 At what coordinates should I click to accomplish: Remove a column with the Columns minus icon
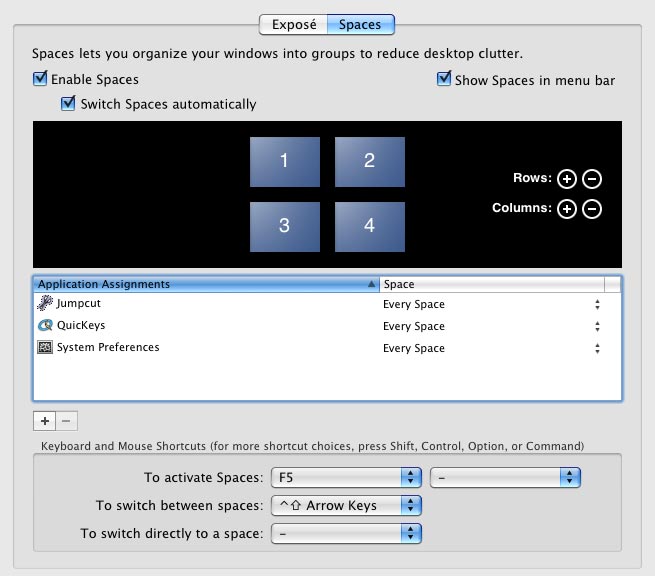592,209
